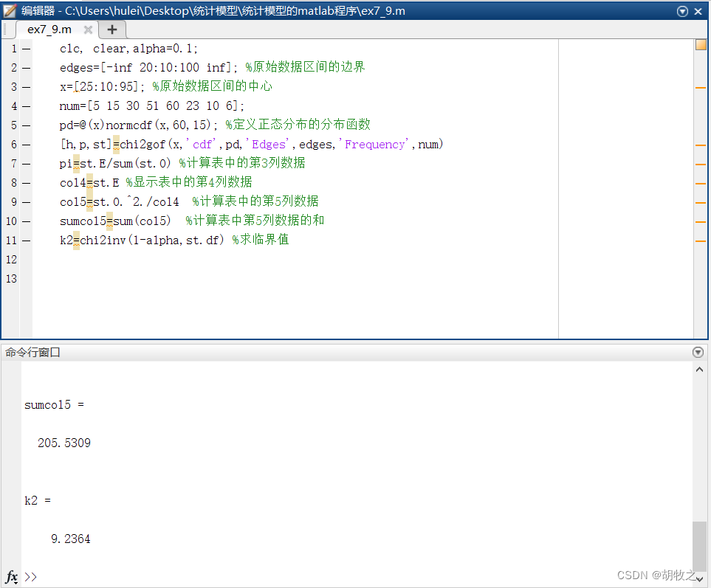Click the 'cdf' string in chi2gof call
This screenshot has width=711, height=588.
(x=202, y=145)
